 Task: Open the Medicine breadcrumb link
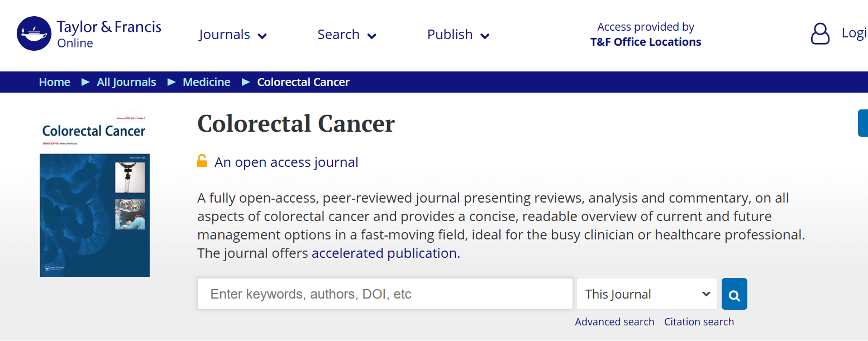207,82
